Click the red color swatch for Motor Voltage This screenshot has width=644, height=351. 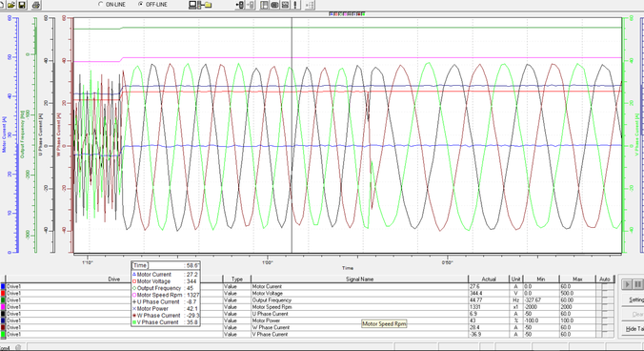tap(3, 294)
